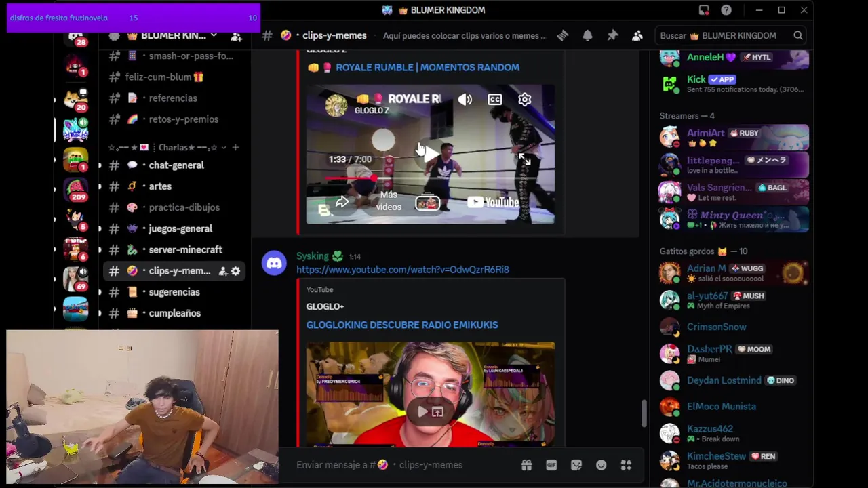Show pinned messages with pin icon
The height and width of the screenshot is (488, 868).
[612, 35]
